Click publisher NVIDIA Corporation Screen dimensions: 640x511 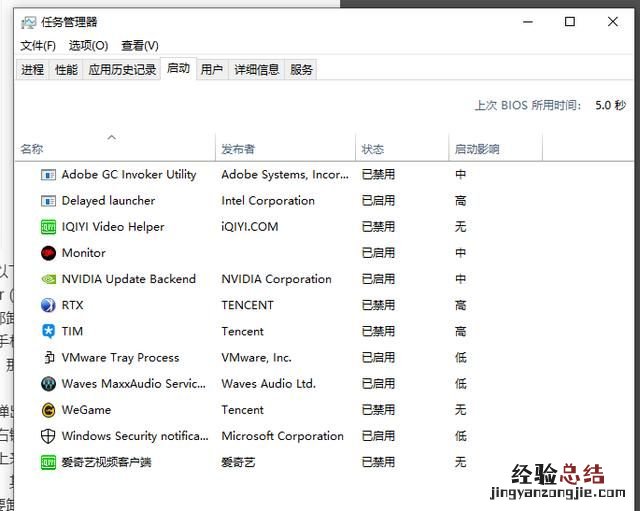point(276,279)
